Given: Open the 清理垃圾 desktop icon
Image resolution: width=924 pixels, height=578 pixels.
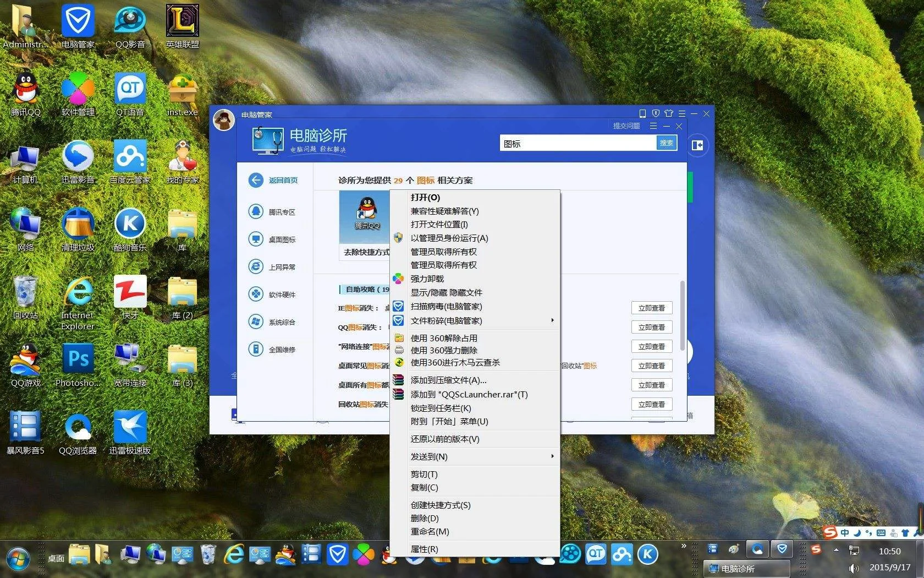Looking at the screenshot, I should [78, 229].
